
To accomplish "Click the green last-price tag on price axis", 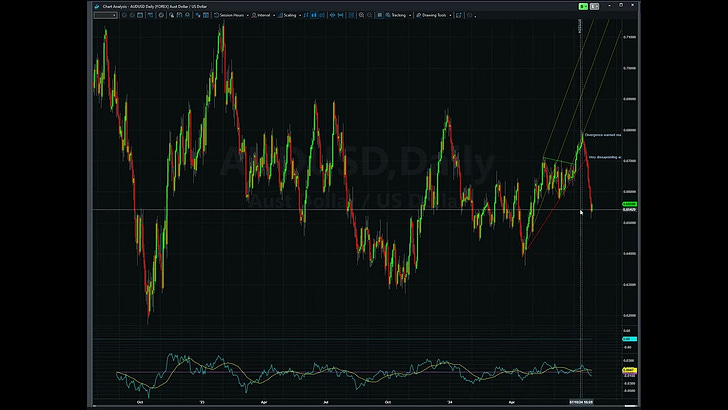I will point(629,204).
